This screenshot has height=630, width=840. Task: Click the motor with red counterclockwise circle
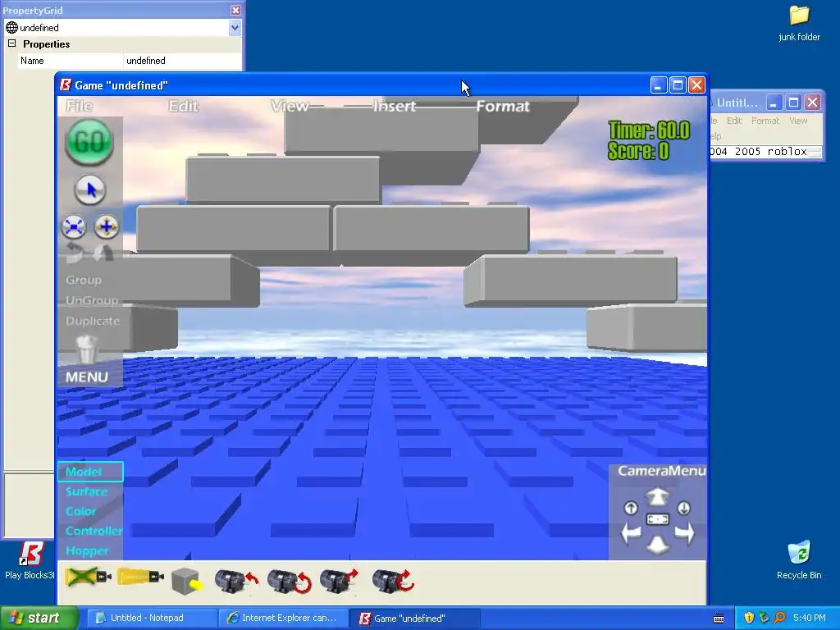pos(290,582)
